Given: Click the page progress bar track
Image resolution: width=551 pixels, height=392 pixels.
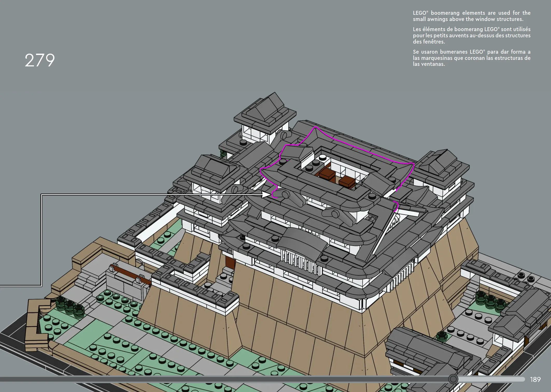Looking at the screenshot, I should coord(263,379).
